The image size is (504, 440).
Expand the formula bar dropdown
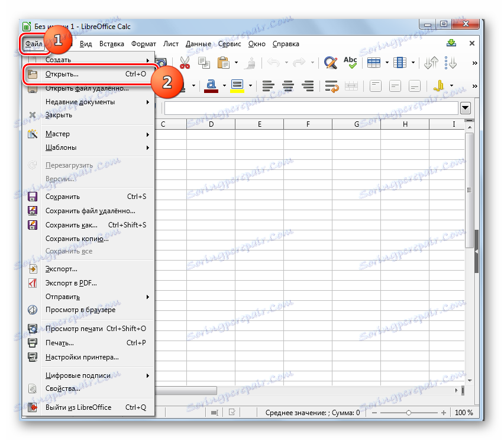[x=466, y=108]
